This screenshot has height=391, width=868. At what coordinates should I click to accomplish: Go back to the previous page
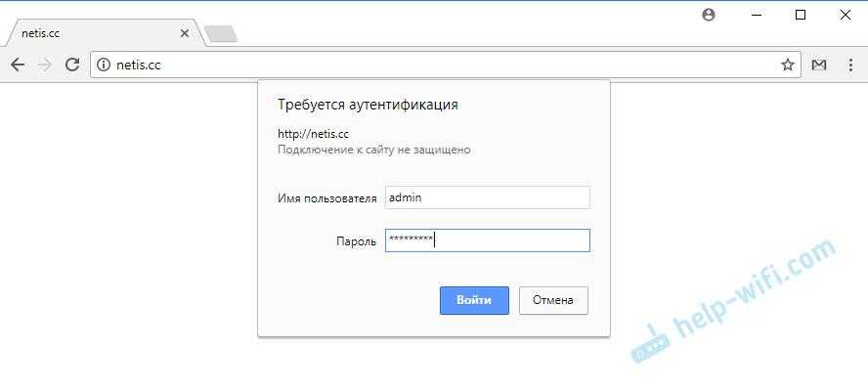click(x=17, y=65)
